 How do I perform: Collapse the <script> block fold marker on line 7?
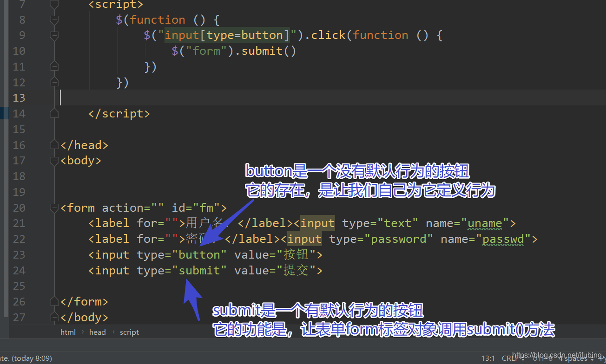(54, 5)
